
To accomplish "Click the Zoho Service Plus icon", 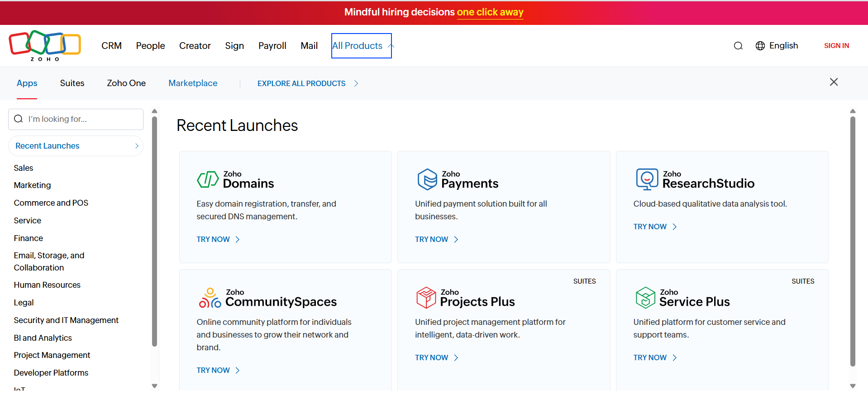I will point(645,298).
